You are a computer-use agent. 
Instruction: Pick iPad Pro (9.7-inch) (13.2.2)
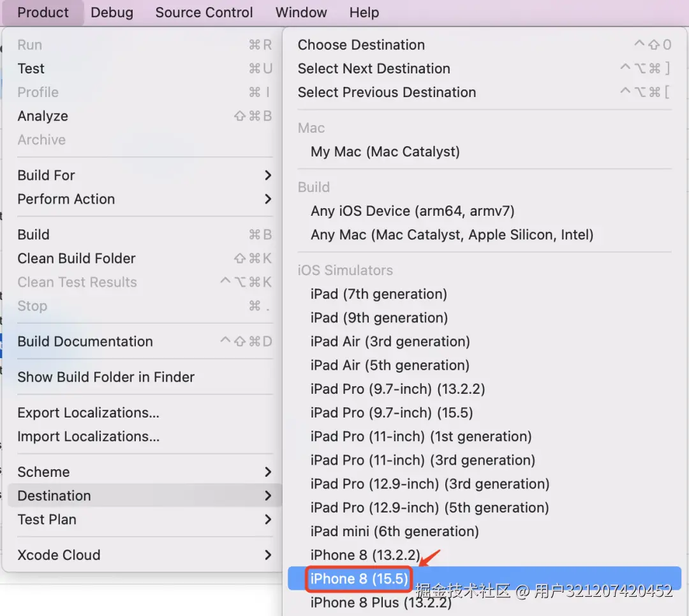[x=484, y=389]
